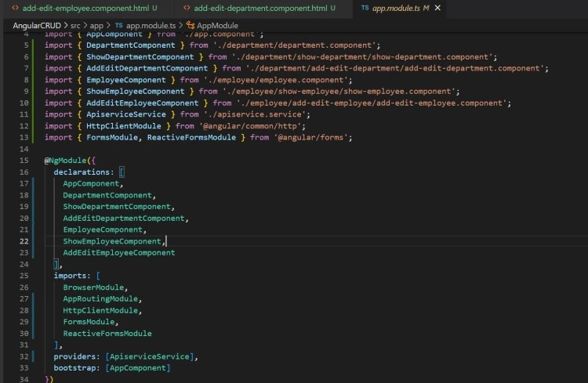The height and width of the screenshot is (383, 588).
Task: Click the providers property
Action: pos(74,356)
